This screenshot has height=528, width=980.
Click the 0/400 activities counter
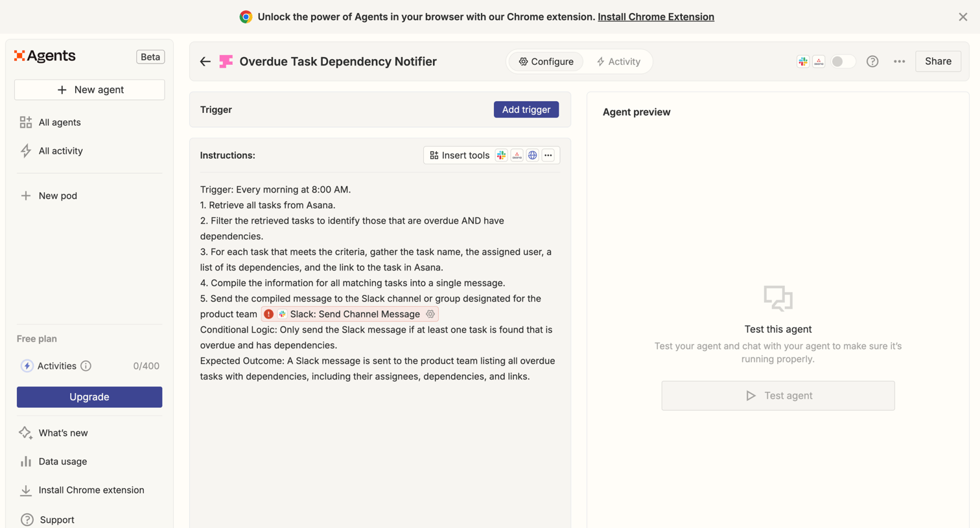[146, 366]
